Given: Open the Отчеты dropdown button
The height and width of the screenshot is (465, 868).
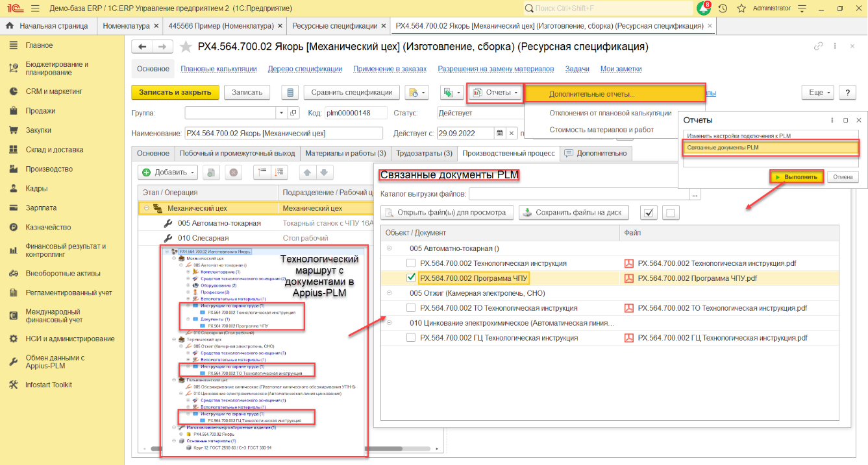Looking at the screenshot, I should point(495,92).
